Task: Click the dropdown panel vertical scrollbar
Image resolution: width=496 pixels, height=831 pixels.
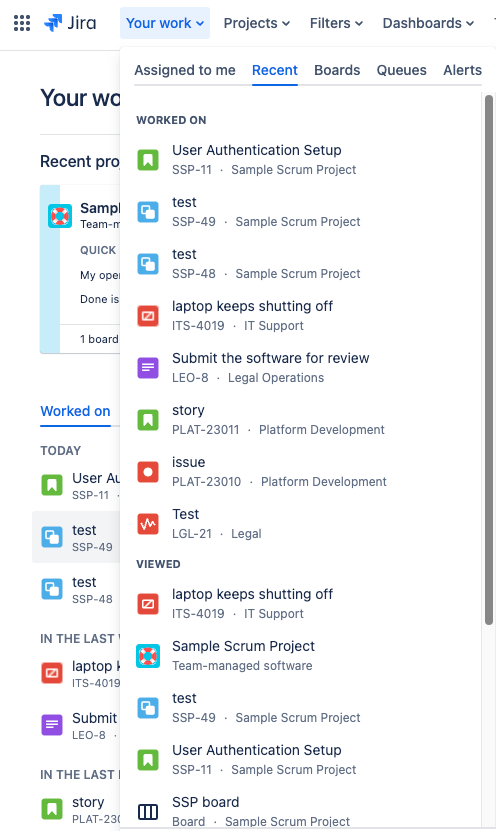Action: (x=489, y=360)
